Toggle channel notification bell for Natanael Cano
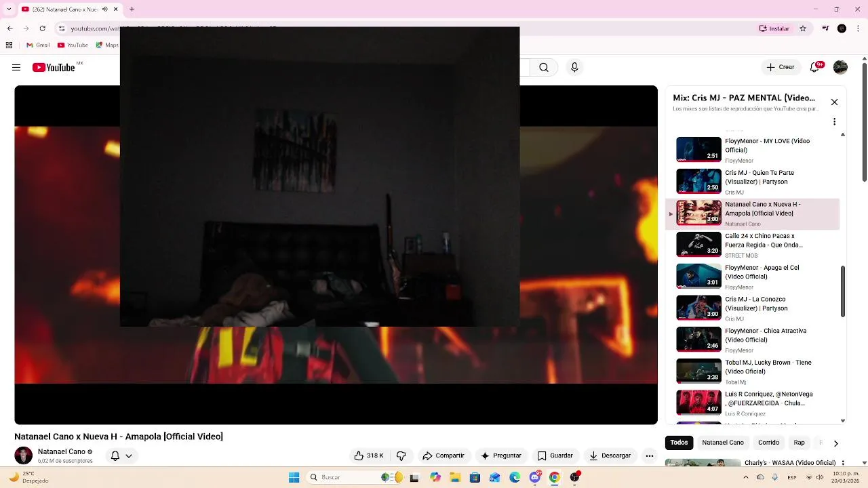This screenshot has width=868, height=488. [121, 456]
